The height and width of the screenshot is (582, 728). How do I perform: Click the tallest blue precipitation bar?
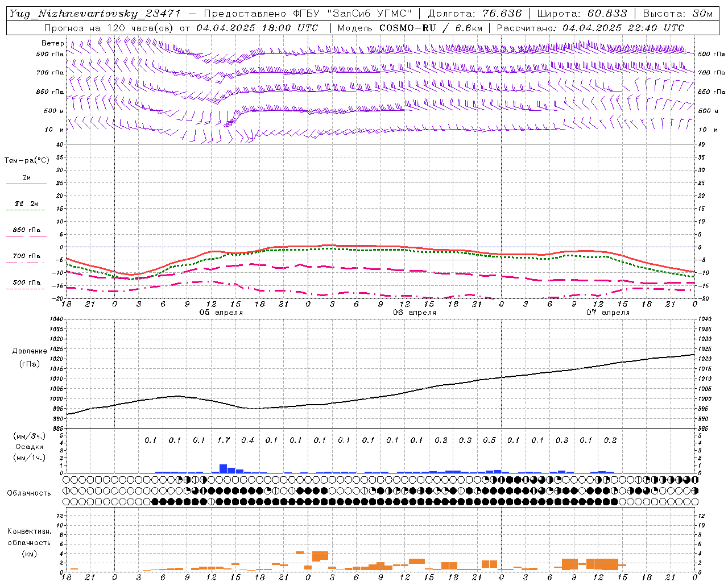tap(224, 469)
